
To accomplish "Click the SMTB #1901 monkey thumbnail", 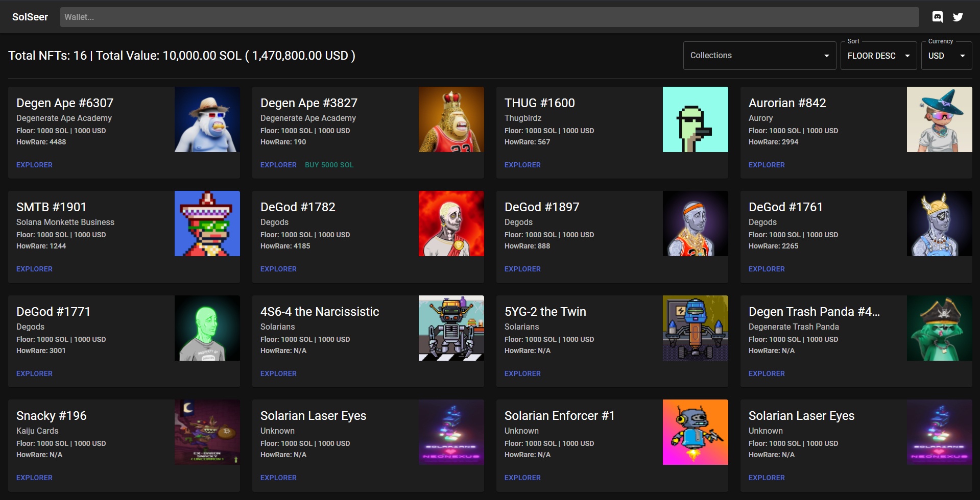I will tap(207, 223).
